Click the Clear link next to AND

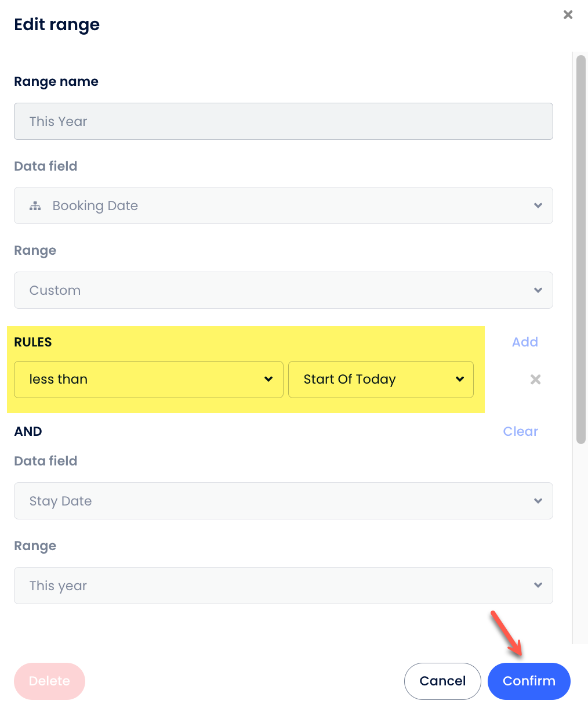520,431
